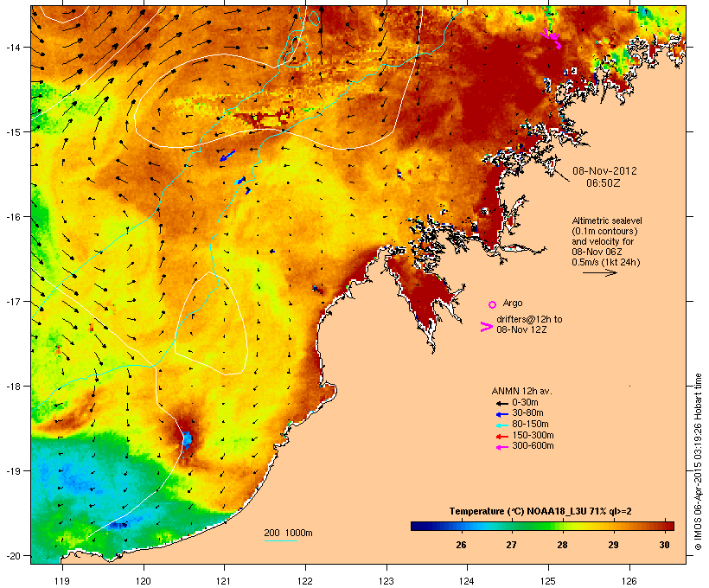The image size is (709, 588).
Task: Click the -16 latitude axis label
Action: [12, 217]
